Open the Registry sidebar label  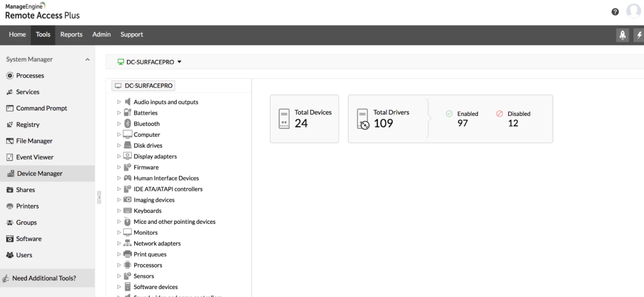click(x=28, y=124)
